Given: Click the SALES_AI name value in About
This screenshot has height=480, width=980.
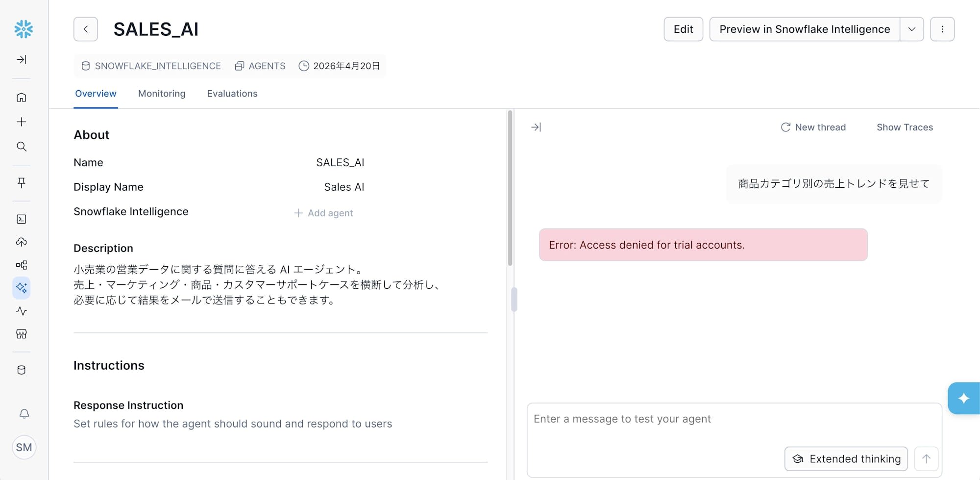Looking at the screenshot, I should tap(340, 162).
